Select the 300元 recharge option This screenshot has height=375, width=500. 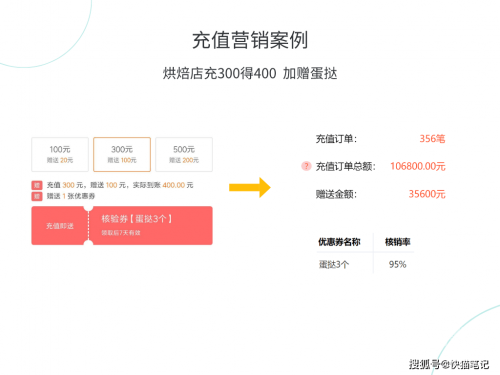tap(122, 154)
